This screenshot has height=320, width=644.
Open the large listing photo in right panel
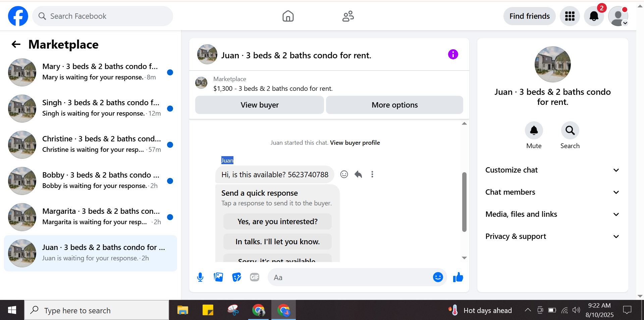pyautogui.click(x=552, y=64)
